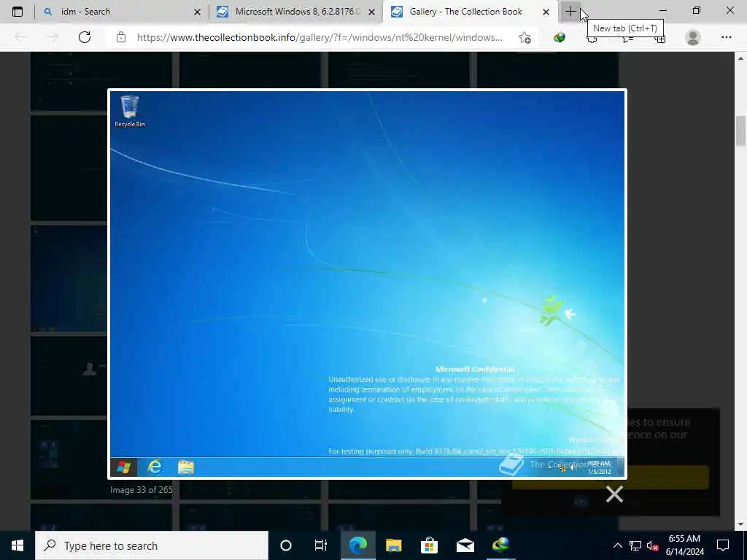Launch Microsoft Store from the taskbar

pyautogui.click(x=429, y=545)
